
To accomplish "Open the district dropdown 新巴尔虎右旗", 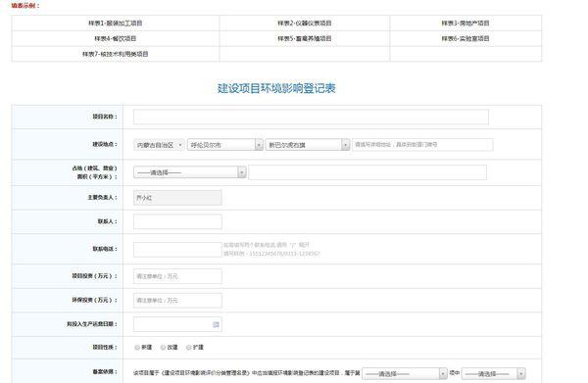I will pos(308,145).
